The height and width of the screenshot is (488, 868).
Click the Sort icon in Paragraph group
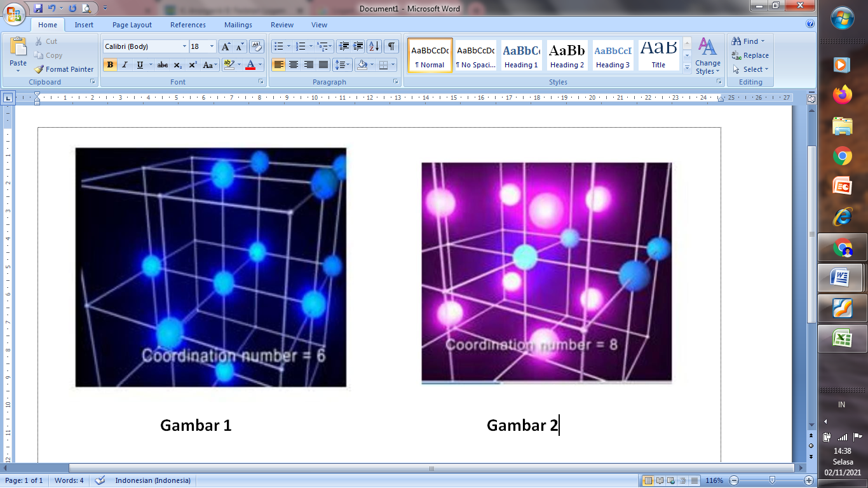pyautogui.click(x=374, y=46)
